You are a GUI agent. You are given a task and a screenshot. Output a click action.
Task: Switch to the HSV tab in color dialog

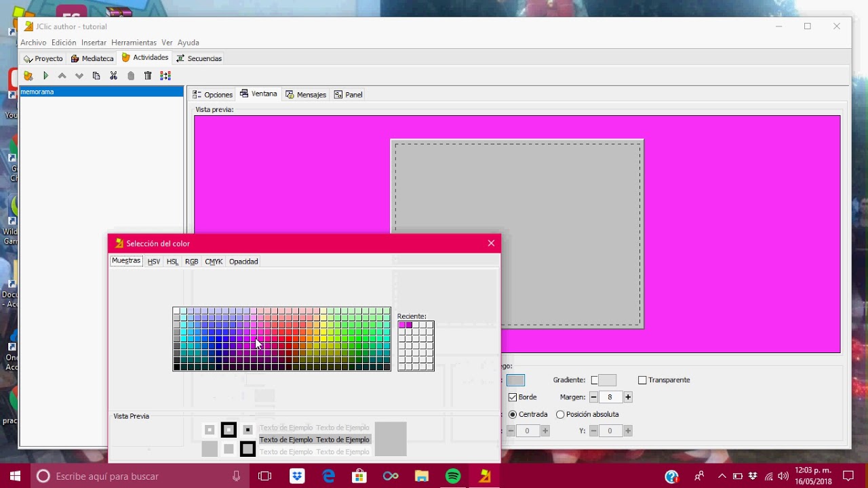point(154,262)
